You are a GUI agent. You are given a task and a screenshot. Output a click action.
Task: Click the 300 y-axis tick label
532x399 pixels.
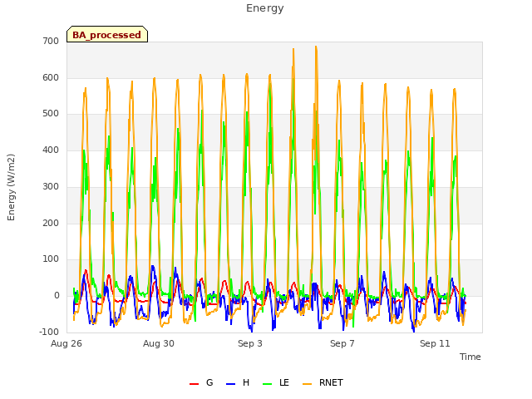click(51, 186)
